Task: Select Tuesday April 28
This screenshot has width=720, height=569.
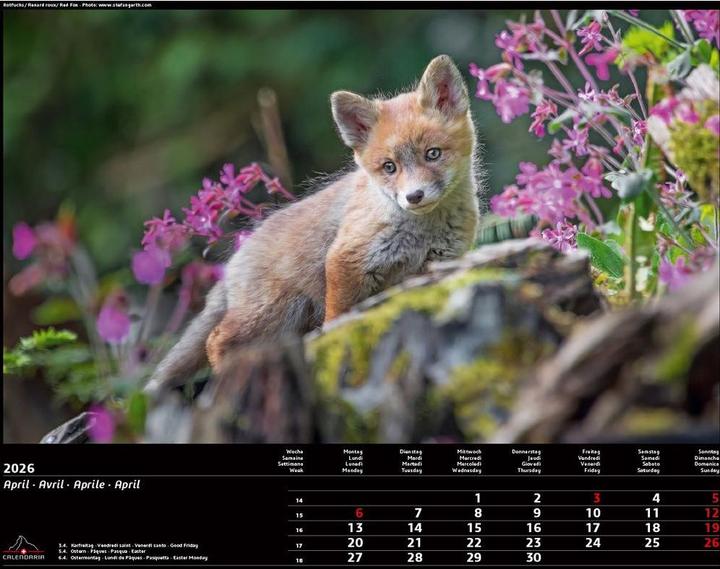Action: tap(414, 558)
